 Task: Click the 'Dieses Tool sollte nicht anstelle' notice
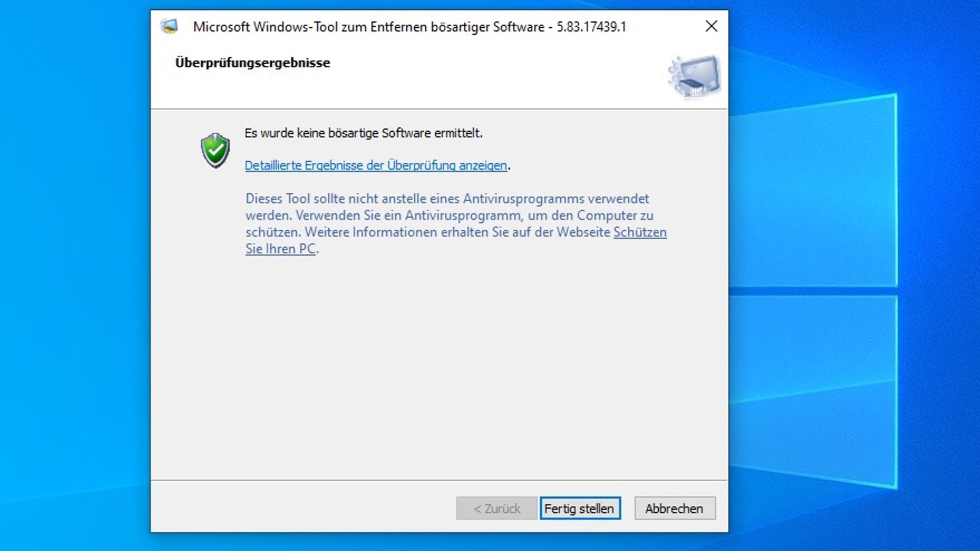(456, 224)
